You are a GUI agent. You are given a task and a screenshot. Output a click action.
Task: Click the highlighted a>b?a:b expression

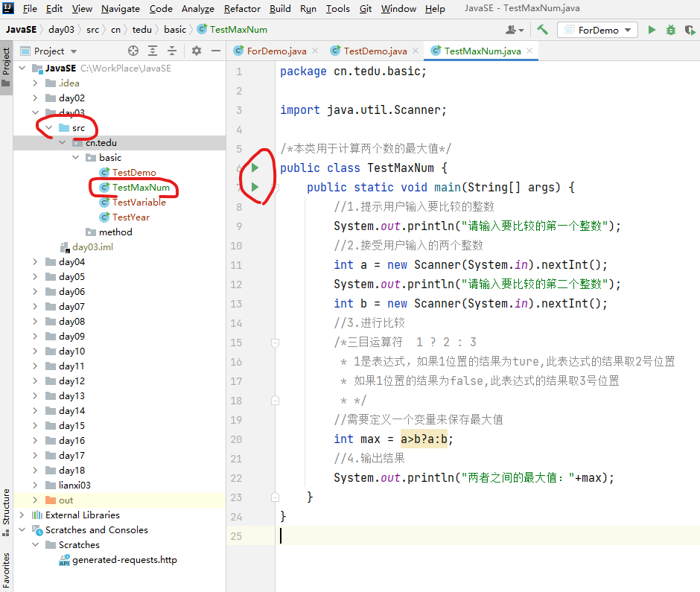424,439
